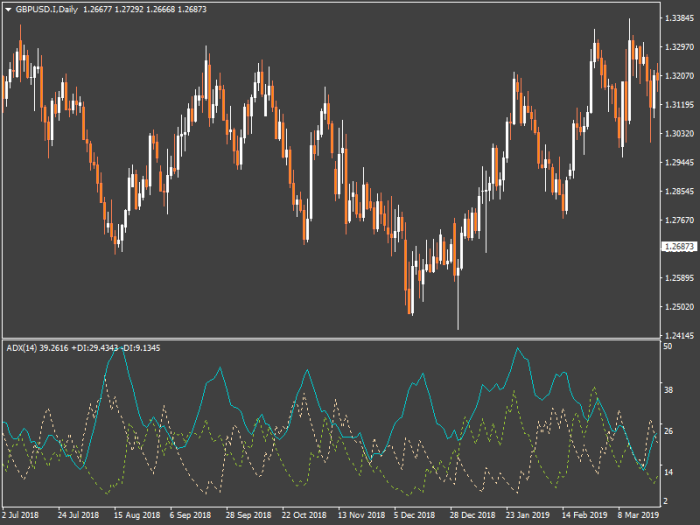Click price level 1.30320 on scale
The width and height of the screenshot is (700, 525).
[679, 134]
